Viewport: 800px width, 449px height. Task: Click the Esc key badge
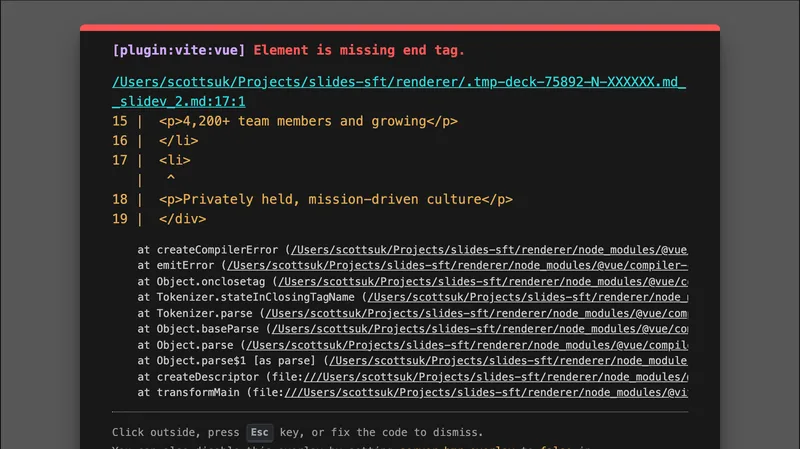coord(260,433)
